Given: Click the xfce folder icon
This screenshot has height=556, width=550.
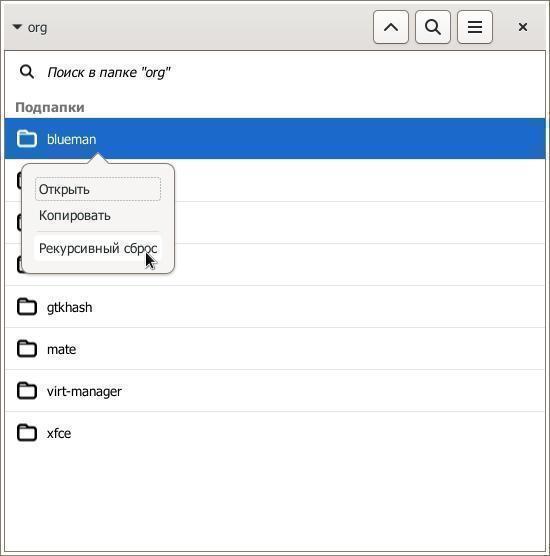Looking at the screenshot, I should (27, 433).
